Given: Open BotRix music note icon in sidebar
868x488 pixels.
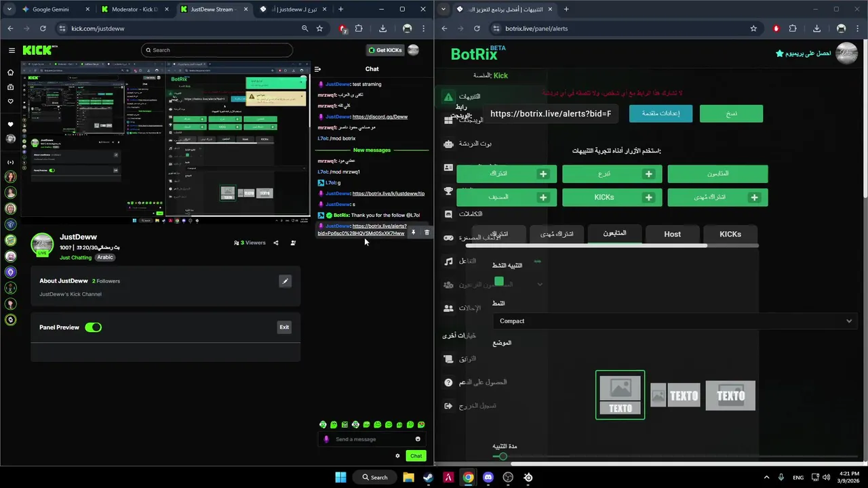Looking at the screenshot, I should coord(448,261).
